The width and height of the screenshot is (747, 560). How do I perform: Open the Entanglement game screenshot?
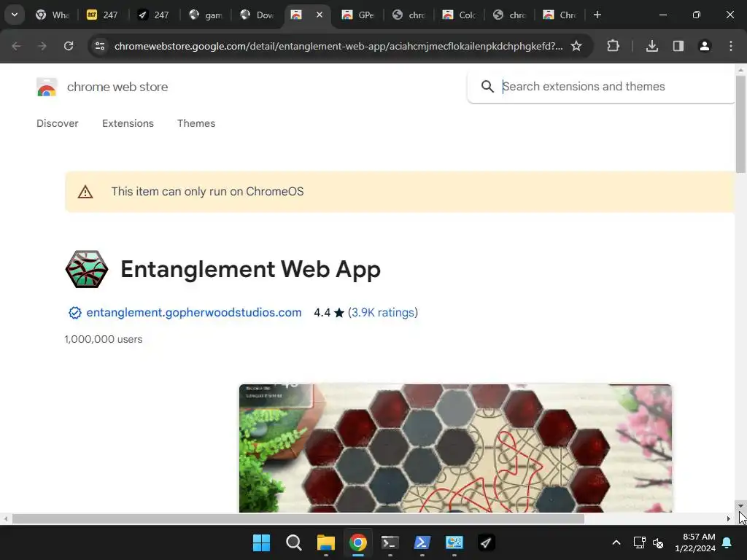[x=455, y=448]
